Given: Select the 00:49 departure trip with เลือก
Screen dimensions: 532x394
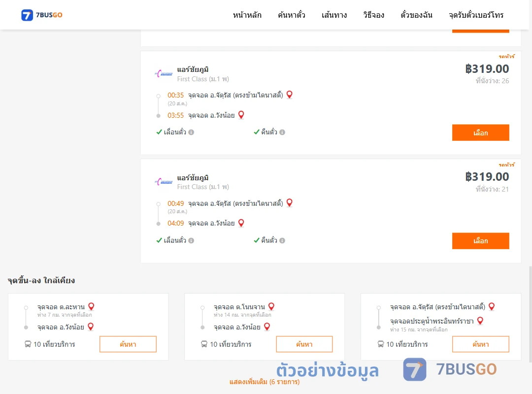Looking at the screenshot, I should (x=480, y=241).
